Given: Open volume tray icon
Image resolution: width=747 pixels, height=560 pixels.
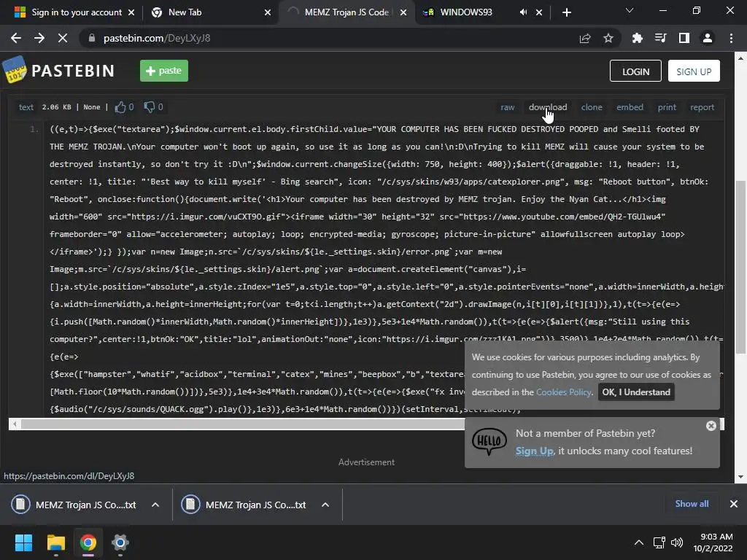Looking at the screenshot, I should tap(676, 542).
